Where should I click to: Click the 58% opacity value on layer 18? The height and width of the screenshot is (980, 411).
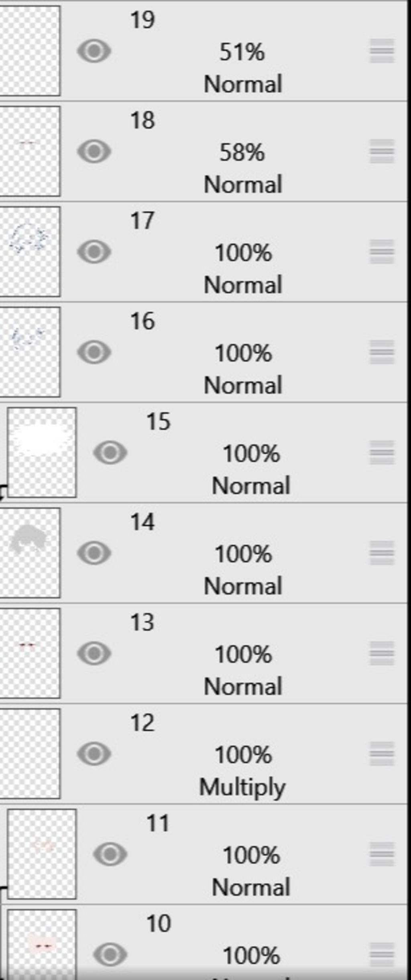coord(242,152)
